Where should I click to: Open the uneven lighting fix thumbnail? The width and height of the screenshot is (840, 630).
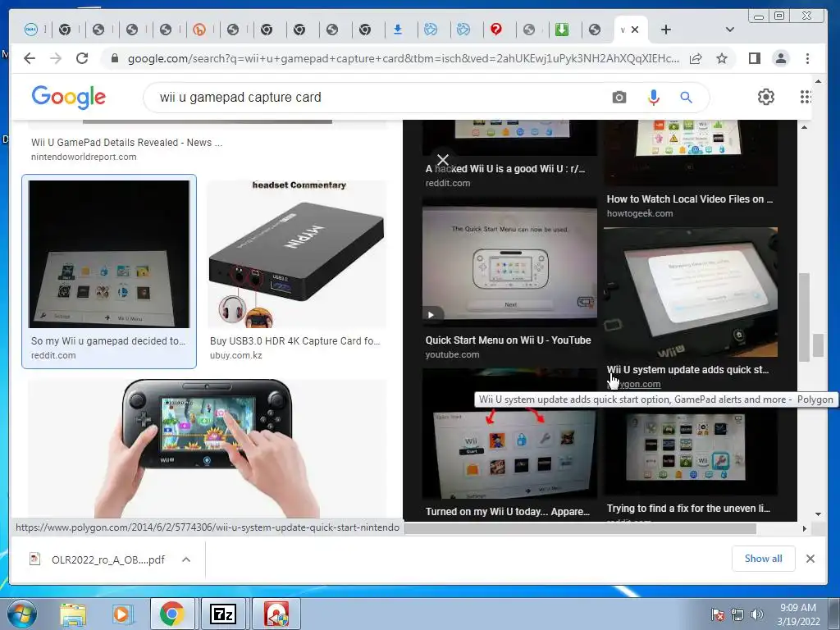(691, 453)
